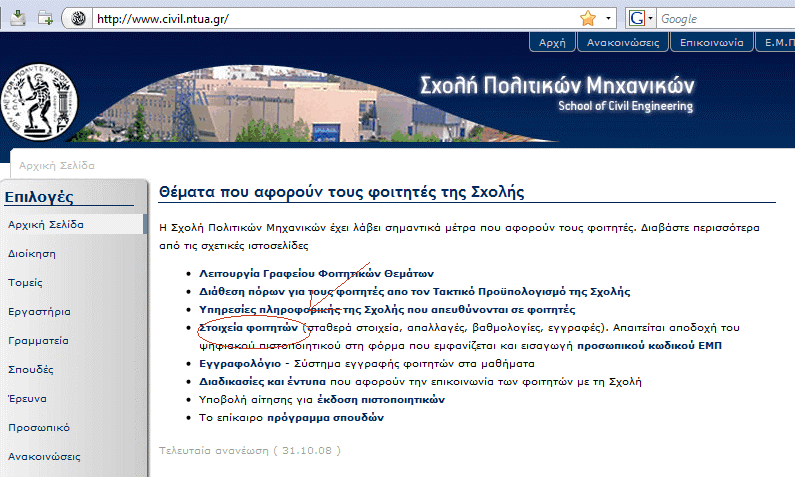Screen dimensions: 795x477
Task: Open the search engine dropdown arrow
Action: (650, 18)
